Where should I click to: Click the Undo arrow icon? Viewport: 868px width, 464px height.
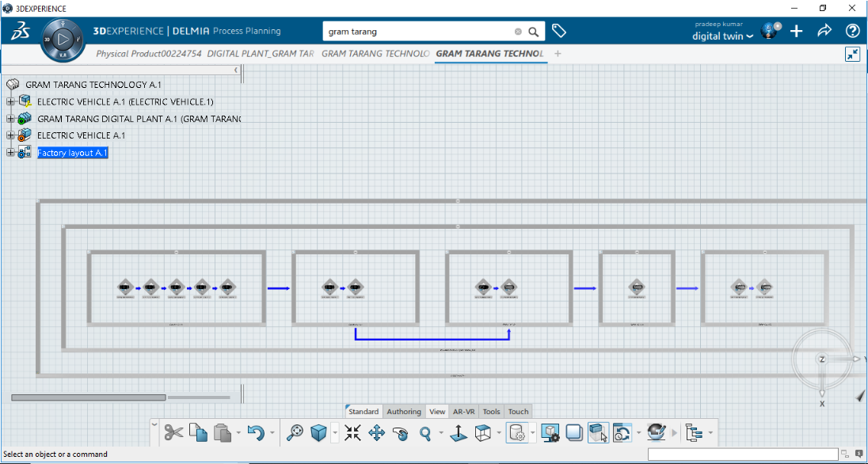tap(256, 432)
